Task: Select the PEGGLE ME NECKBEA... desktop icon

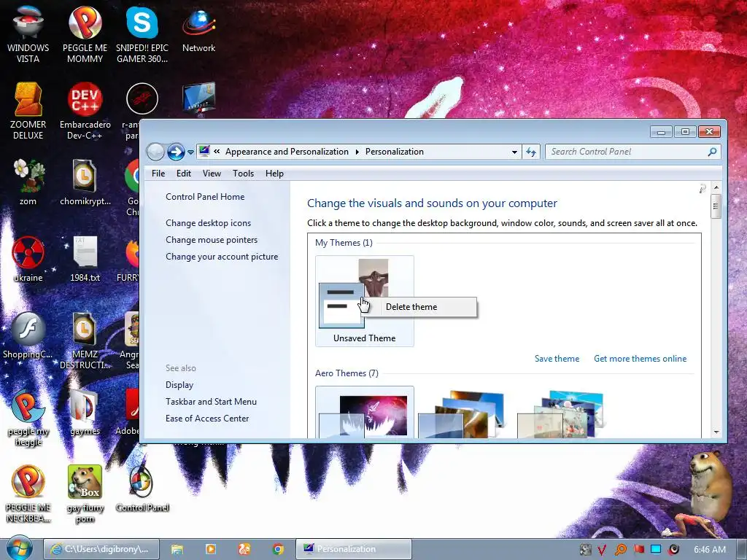Action: tap(28, 494)
